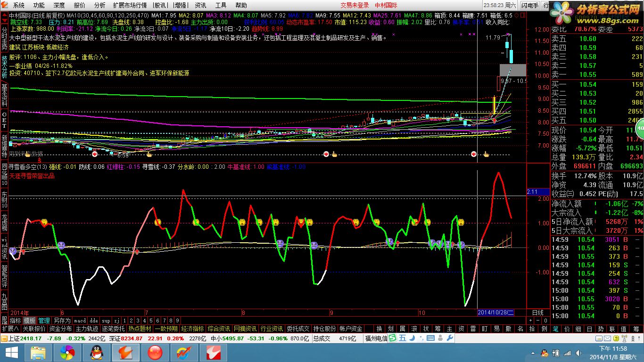Click the 撤 toolbar button
Image resolution: width=644 pixels, height=362 pixels.
[x=508, y=329]
